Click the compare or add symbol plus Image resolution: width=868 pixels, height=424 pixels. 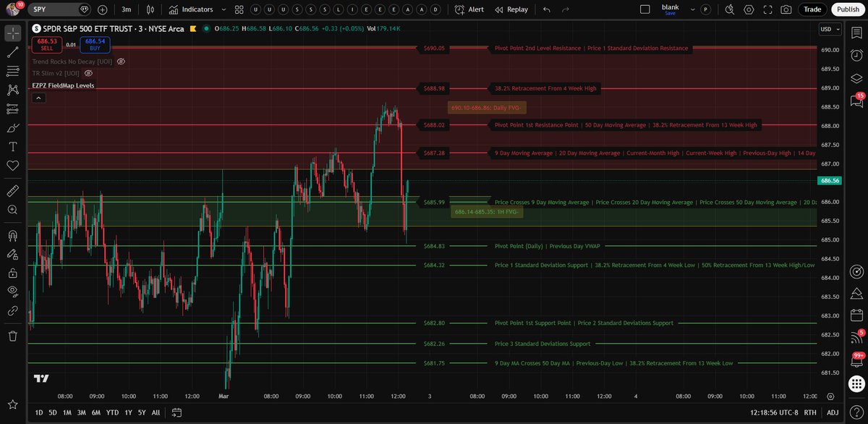pyautogui.click(x=102, y=9)
